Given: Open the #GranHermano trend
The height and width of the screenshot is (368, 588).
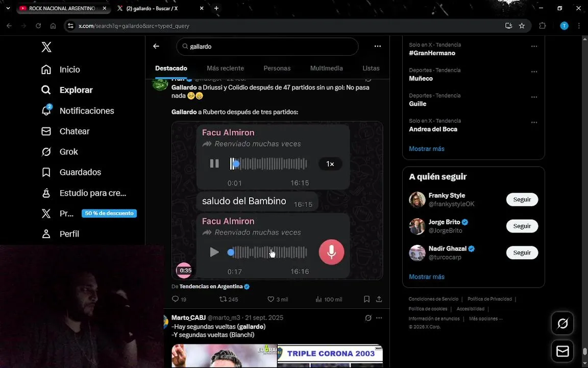Looking at the screenshot, I should (432, 53).
